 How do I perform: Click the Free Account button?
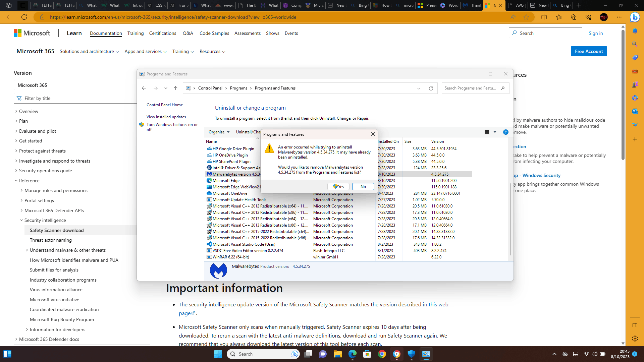click(x=589, y=51)
